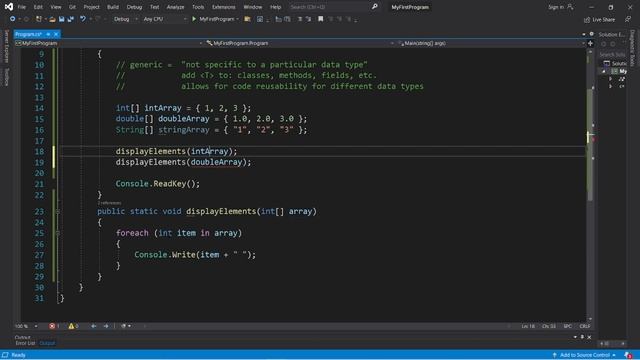The image size is (640, 360).
Task: Focus the Search Solution Explorer box
Action: tap(612, 54)
